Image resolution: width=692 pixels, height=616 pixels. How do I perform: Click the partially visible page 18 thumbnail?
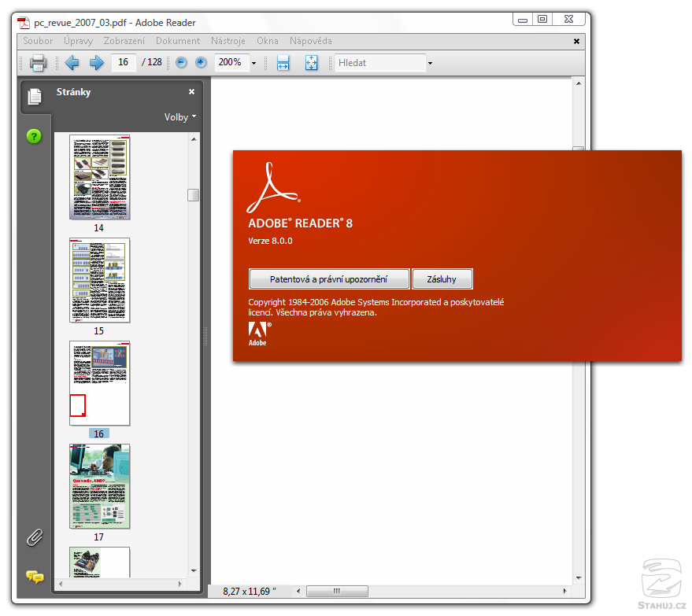[x=99, y=563]
